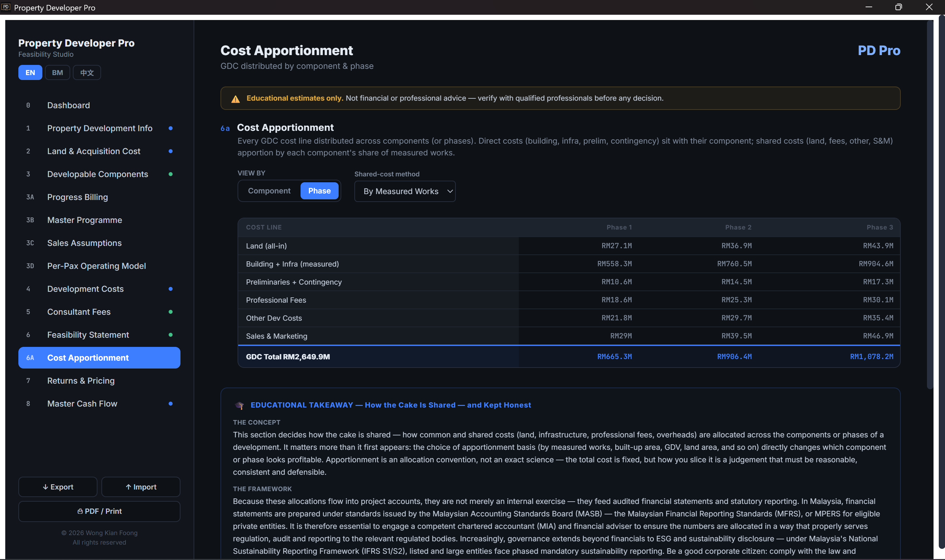
Task: Click the Sales & Marketing row label
Action: coord(276,337)
